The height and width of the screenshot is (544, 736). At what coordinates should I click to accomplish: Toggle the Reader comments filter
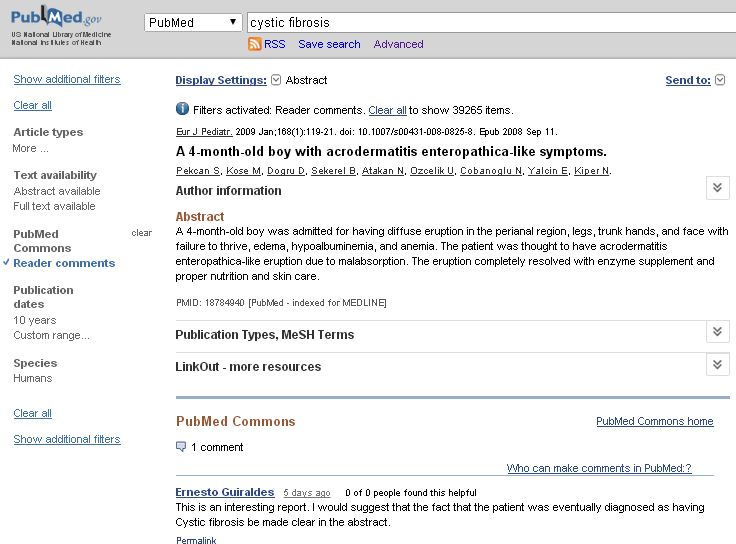64,263
